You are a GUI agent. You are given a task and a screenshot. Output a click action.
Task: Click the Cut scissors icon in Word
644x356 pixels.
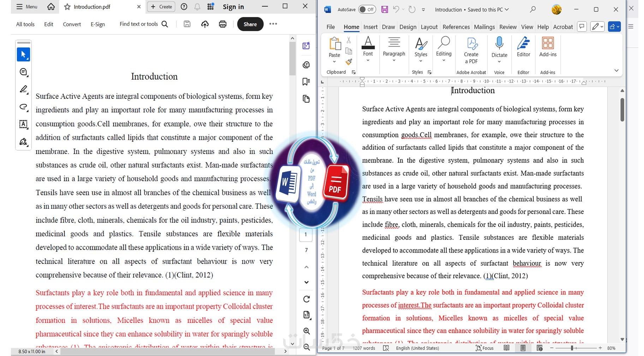(x=349, y=40)
